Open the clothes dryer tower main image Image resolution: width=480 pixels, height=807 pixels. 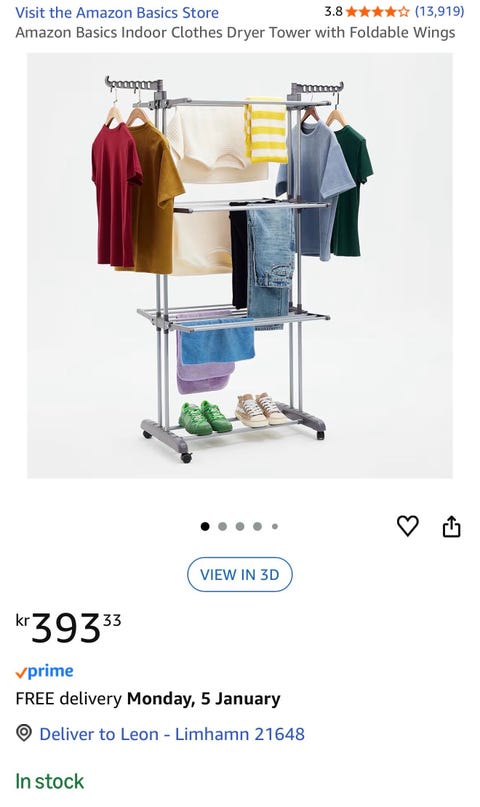click(x=240, y=266)
